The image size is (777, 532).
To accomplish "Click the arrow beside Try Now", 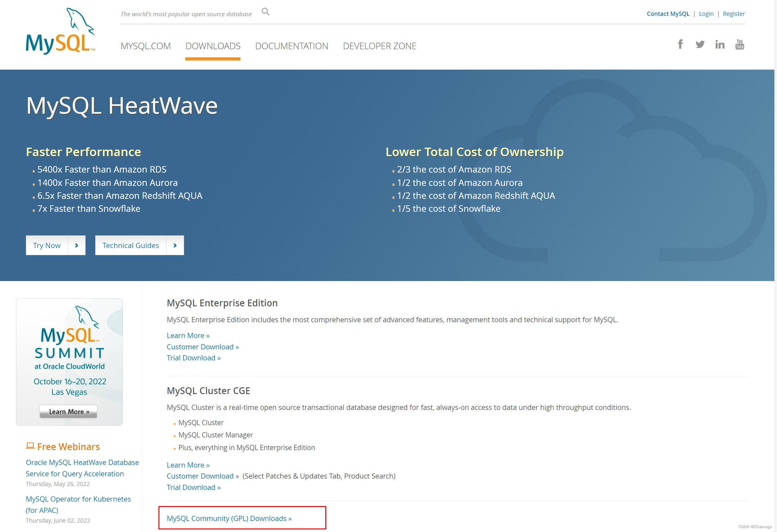I will [x=76, y=245].
